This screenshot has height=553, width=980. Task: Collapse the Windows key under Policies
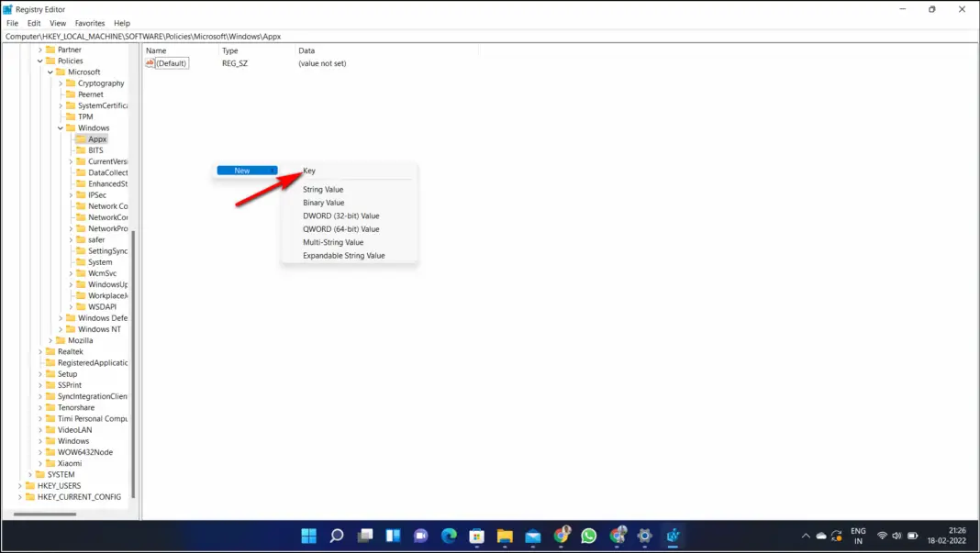click(x=60, y=127)
